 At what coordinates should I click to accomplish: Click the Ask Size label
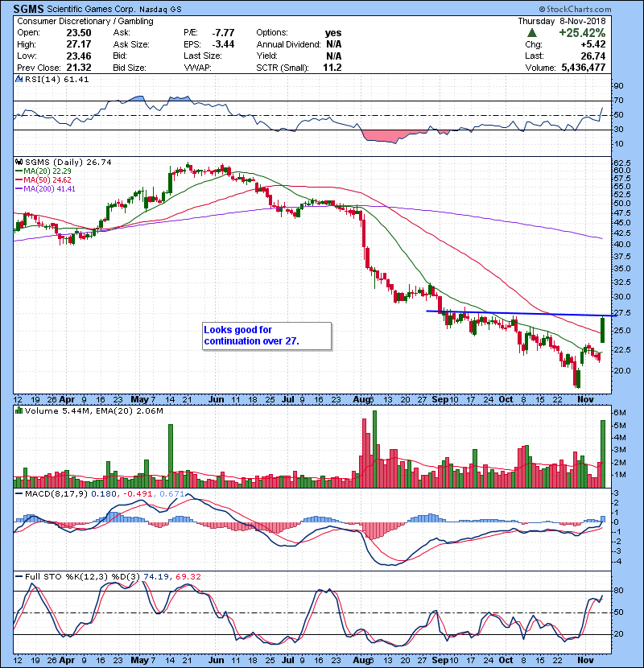tap(131, 44)
